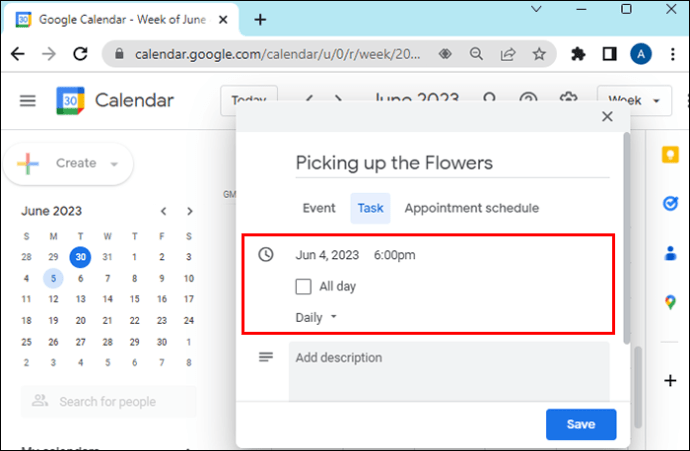Image resolution: width=690 pixels, height=451 pixels.
Task: Open Google Keep in side panel
Action: point(669,155)
